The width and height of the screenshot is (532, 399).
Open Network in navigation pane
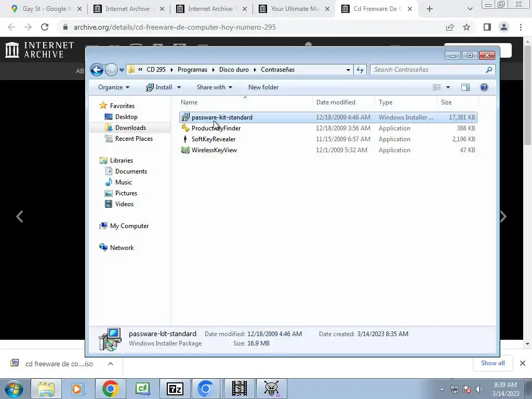(x=122, y=248)
